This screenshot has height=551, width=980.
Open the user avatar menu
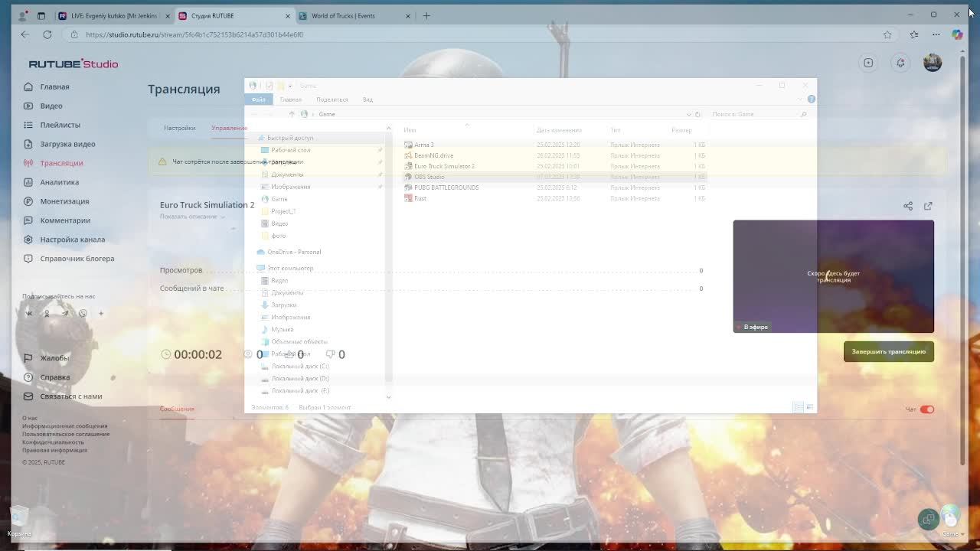[x=932, y=63]
